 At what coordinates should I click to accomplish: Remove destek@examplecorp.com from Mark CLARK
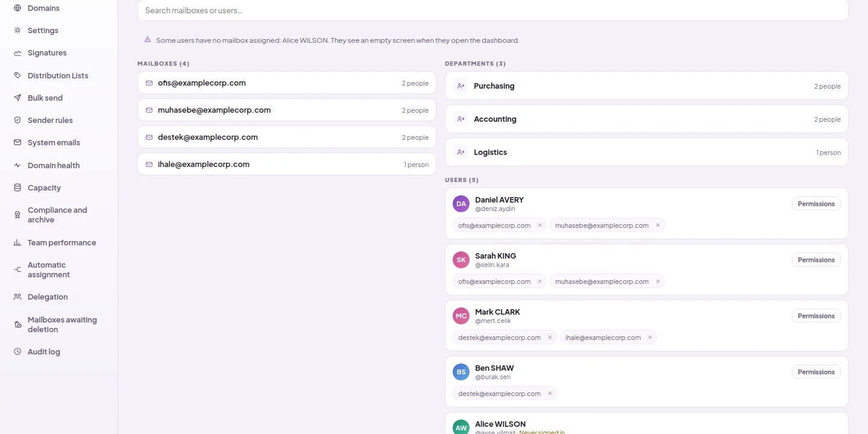tap(550, 338)
